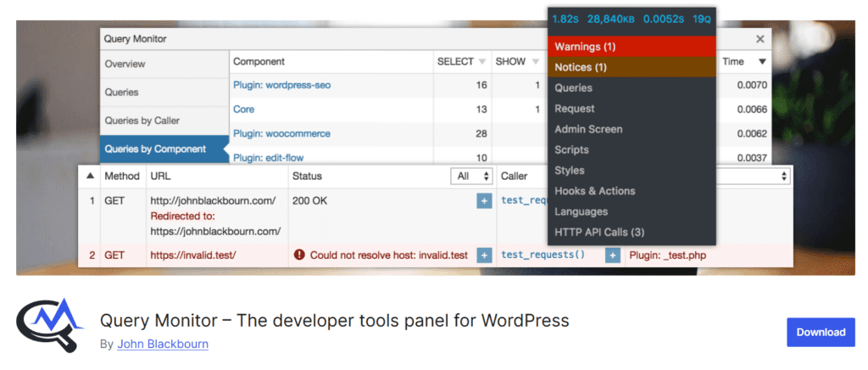Screen dimensions: 868x370
Task: Click the Component column header
Action: coord(259,61)
